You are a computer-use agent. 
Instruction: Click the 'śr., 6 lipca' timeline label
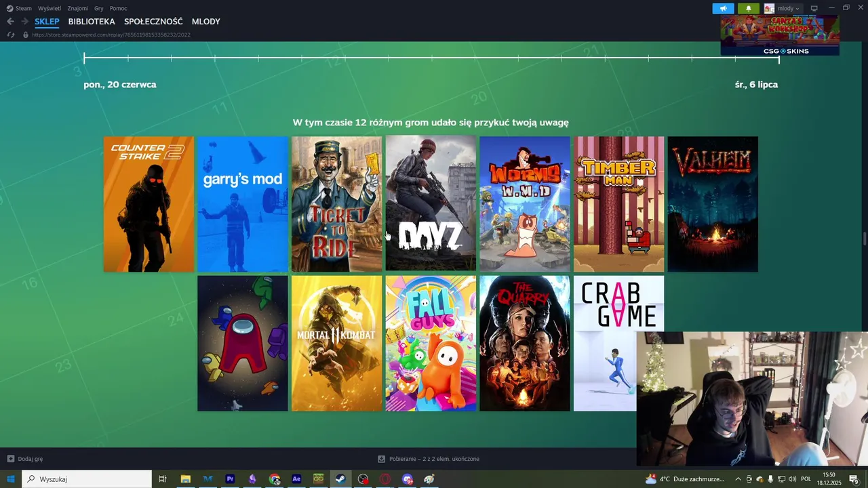tap(756, 85)
